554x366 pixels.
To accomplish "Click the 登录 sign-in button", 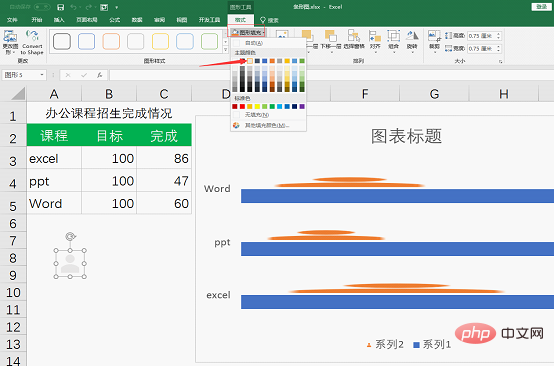I will pyautogui.click(x=541, y=7).
